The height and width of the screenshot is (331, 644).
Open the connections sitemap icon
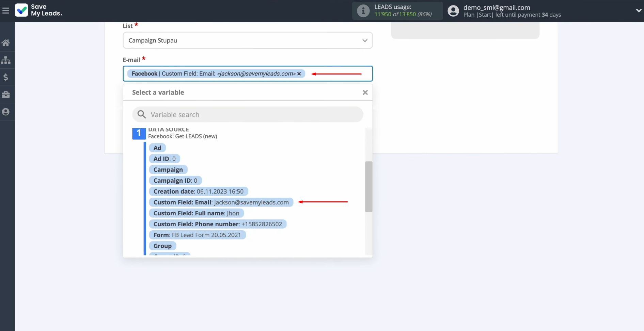(x=6, y=60)
